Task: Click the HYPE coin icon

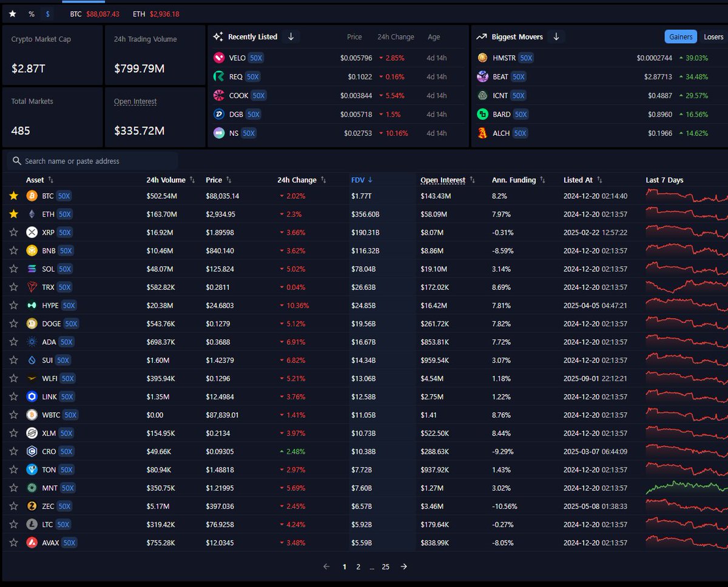Action: tap(32, 306)
